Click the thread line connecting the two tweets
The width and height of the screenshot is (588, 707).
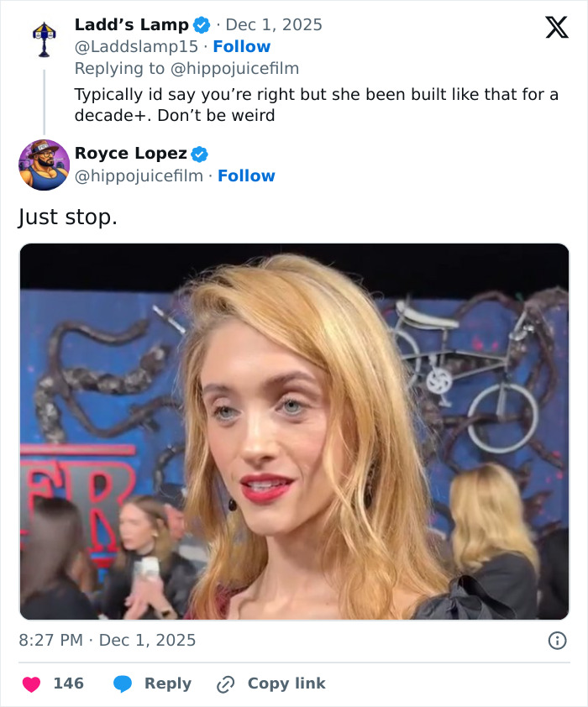coord(44,101)
